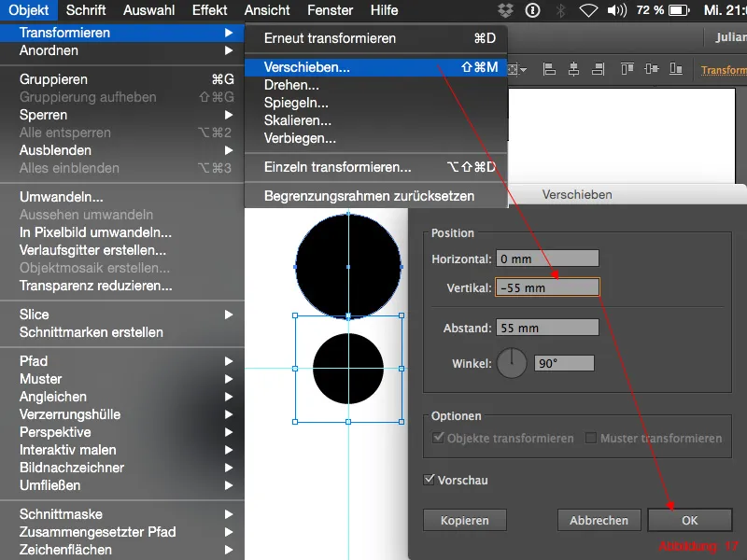Click the Abbrechen button
Viewport: 747px width, 560px height.
coord(599,520)
